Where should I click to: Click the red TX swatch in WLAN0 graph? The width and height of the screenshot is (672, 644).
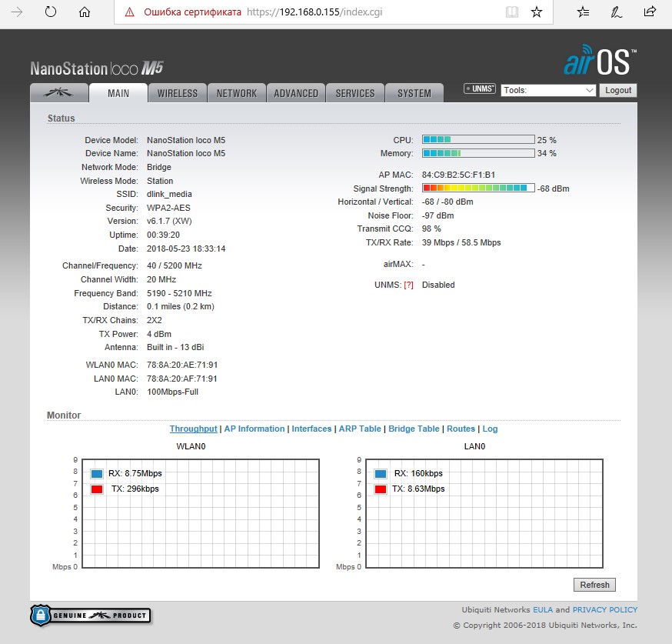(x=97, y=489)
